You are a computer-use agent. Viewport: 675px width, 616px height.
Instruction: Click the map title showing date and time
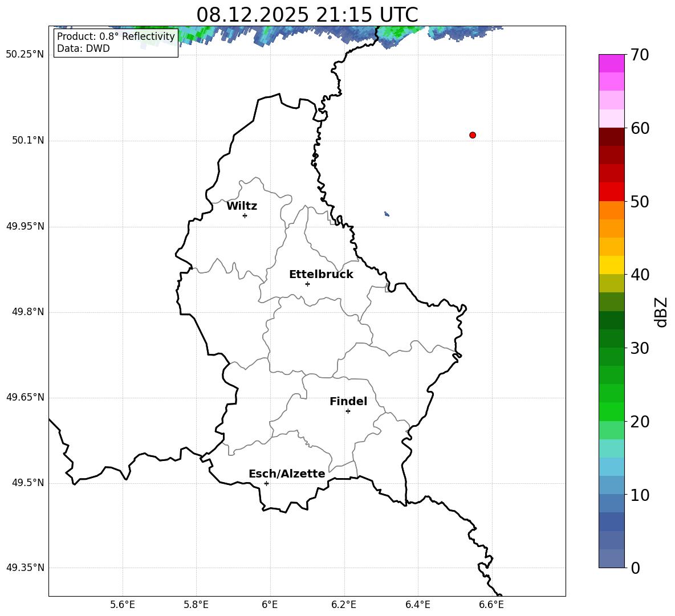(x=307, y=15)
